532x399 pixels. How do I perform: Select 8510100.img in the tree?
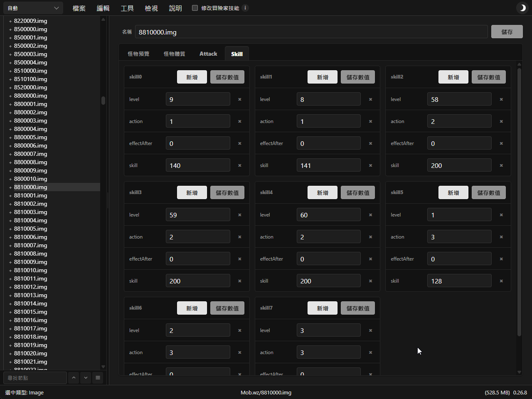pos(30,79)
